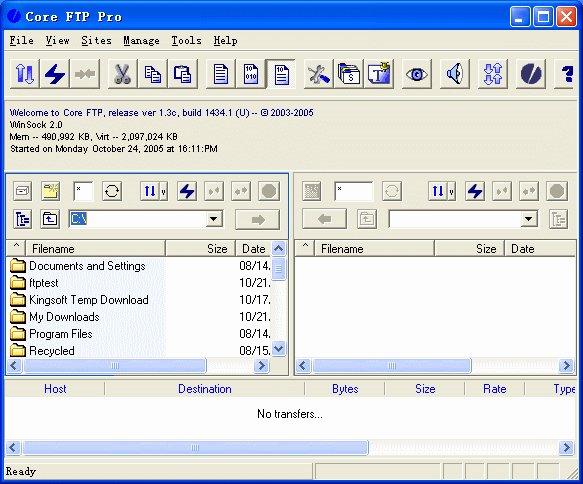583x484 pixels.
Task: Refresh the local file listing
Action: pos(112,191)
